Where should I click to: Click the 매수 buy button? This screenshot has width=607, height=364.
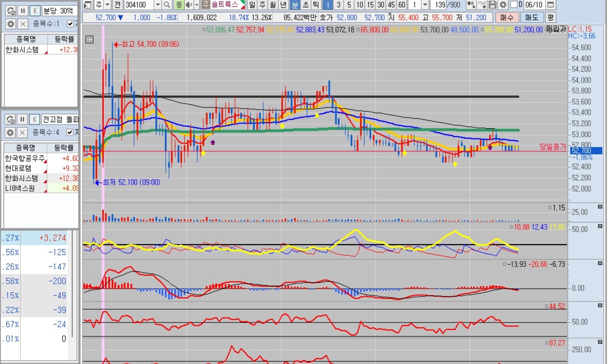(506, 17)
